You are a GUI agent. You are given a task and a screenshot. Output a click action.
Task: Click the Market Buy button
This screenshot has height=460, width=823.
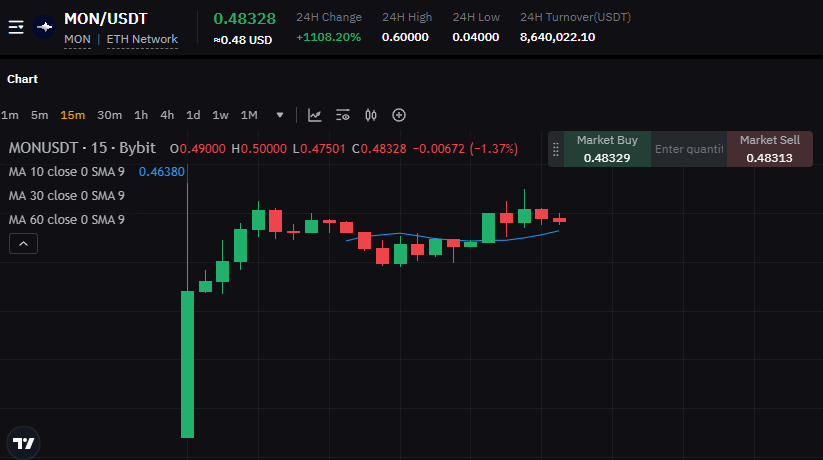click(607, 149)
